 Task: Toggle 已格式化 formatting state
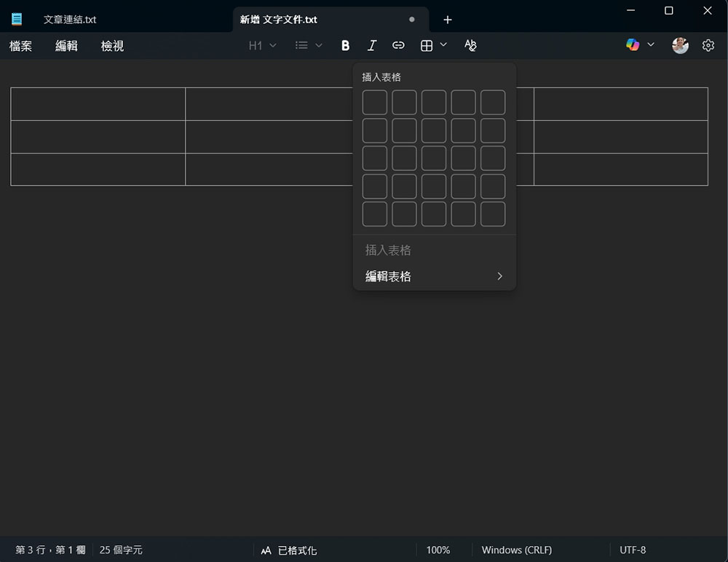click(301, 550)
